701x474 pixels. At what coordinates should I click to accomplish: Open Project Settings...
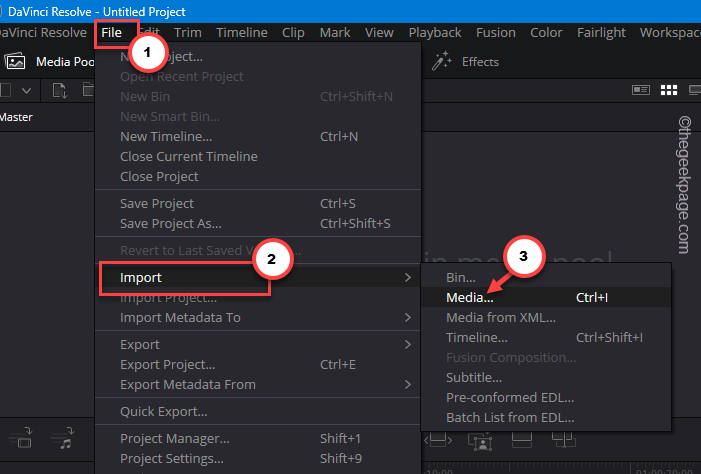click(258, 459)
